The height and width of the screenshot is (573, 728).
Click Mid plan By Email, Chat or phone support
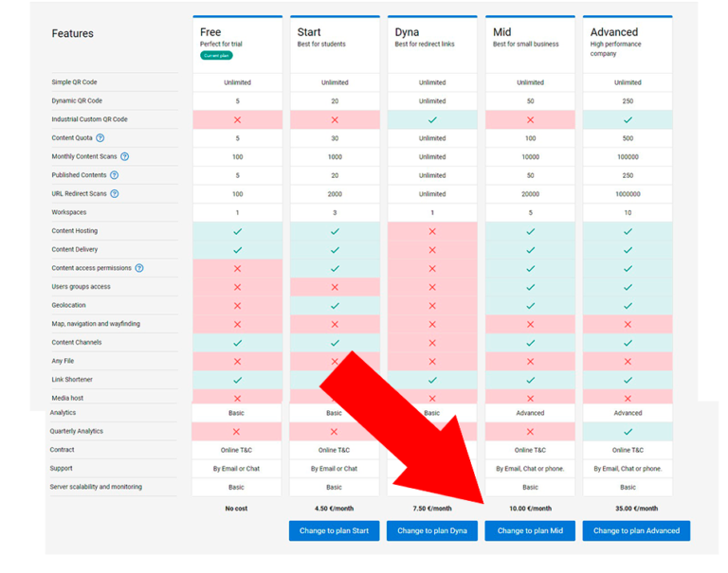pos(530,469)
